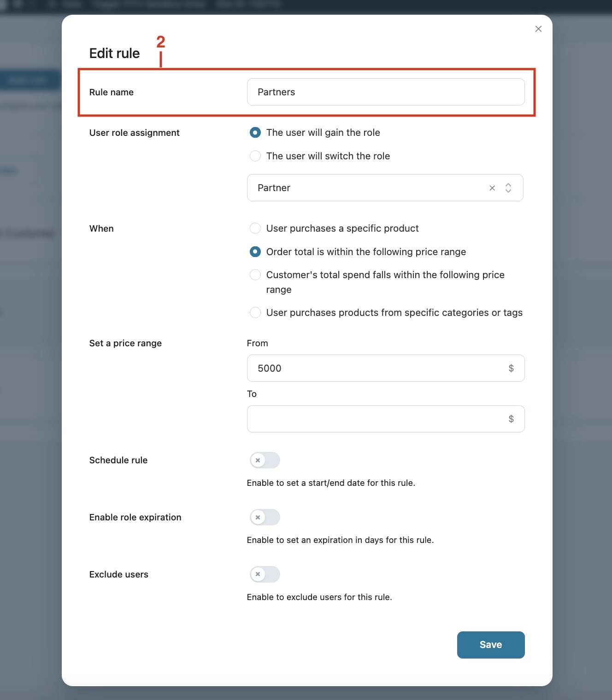The width and height of the screenshot is (612, 700).
Task: Click the Rule name input field
Action: coord(386,92)
